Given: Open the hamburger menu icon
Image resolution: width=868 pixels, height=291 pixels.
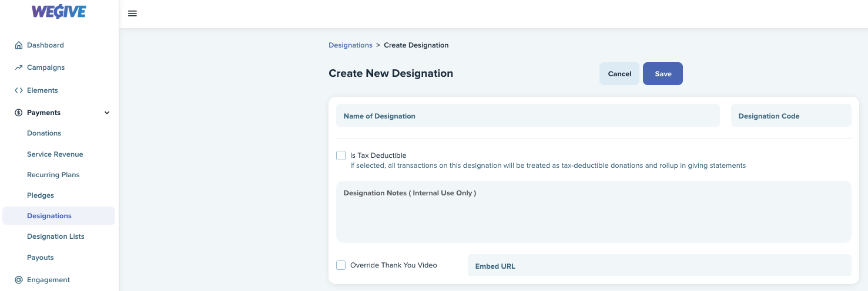Looking at the screenshot, I should pos(132,13).
